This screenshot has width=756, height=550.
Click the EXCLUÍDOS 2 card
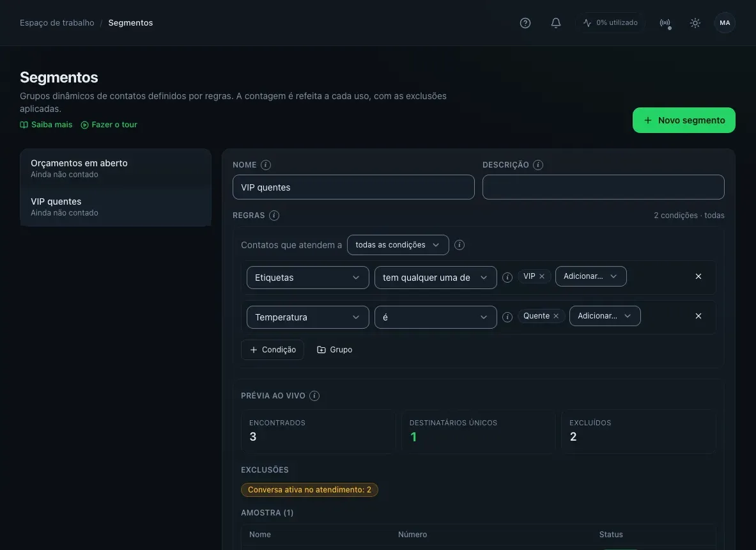click(638, 431)
